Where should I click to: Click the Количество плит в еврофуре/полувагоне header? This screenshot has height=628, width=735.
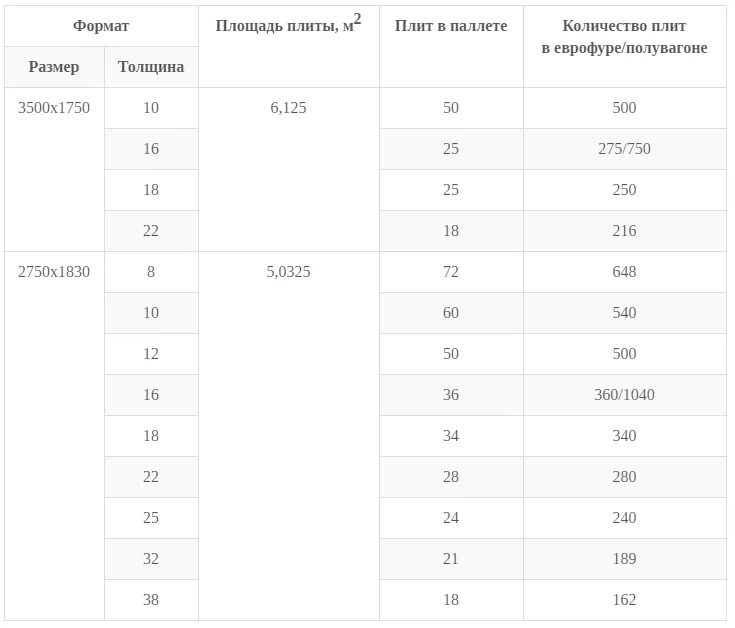[x=624, y=46]
